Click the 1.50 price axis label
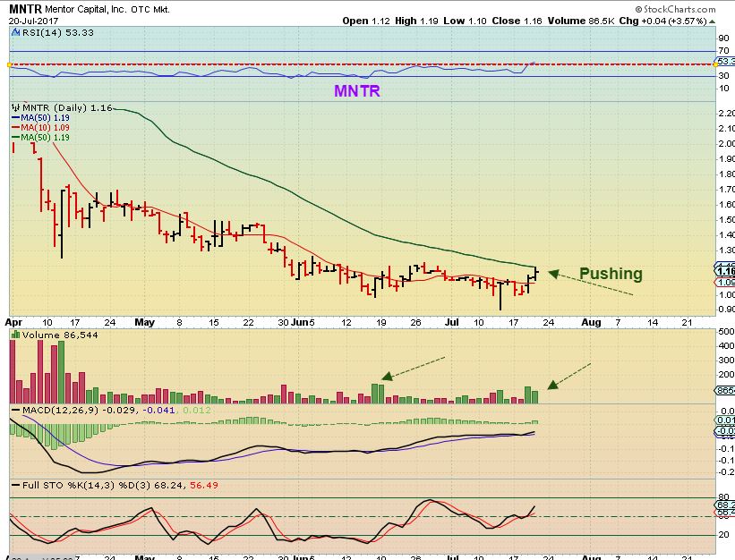This screenshot has width=735, height=560. [726, 219]
